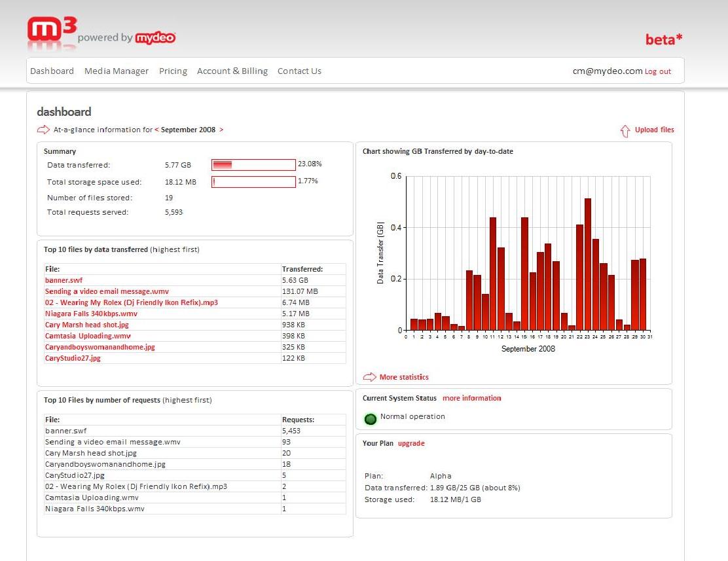Open the Dashboard menu item

52,71
